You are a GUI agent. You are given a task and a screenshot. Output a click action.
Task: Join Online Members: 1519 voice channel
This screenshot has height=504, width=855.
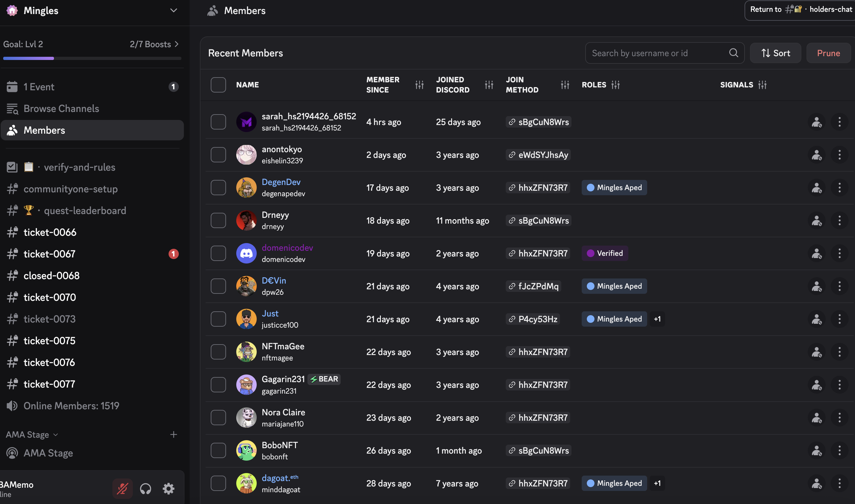click(92, 405)
